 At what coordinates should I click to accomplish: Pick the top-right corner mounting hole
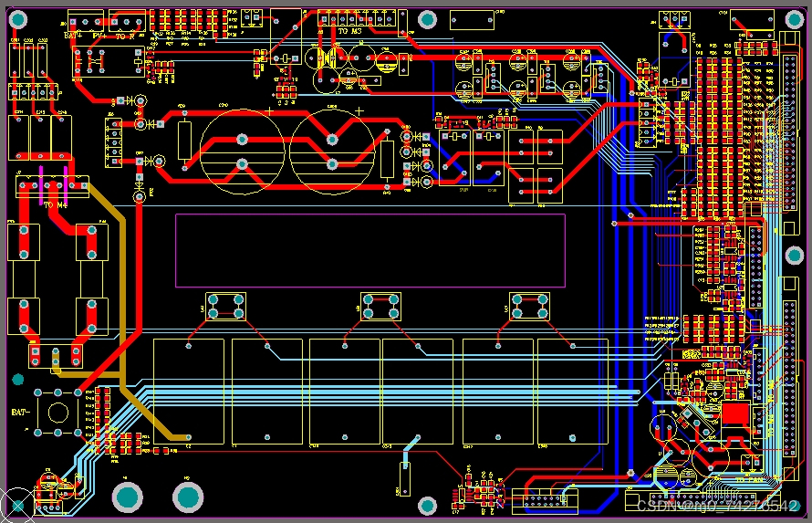point(794,20)
